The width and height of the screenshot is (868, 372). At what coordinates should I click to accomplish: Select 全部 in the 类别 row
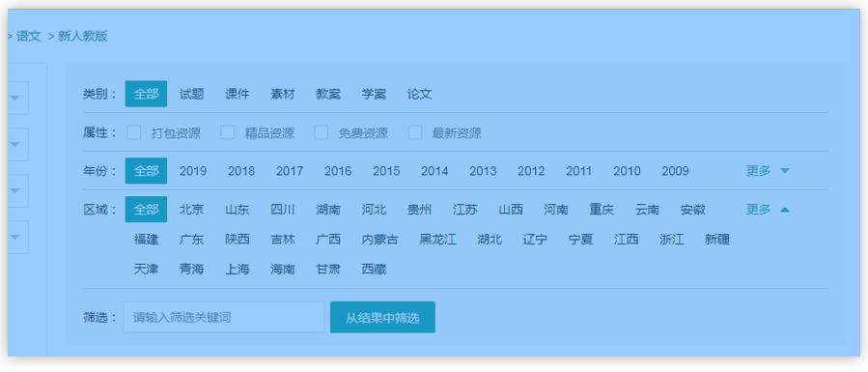[x=146, y=94]
